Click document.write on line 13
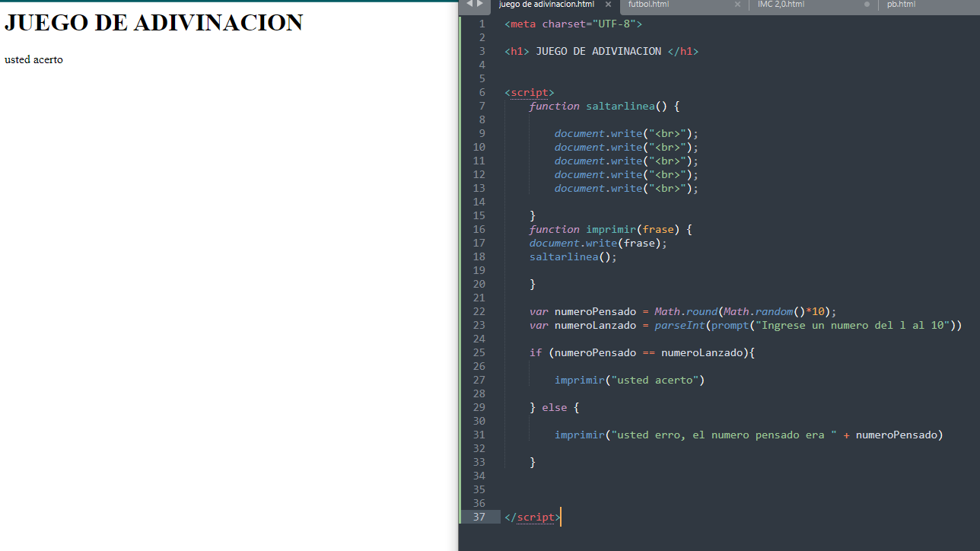The width and height of the screenshot is (980, 551). (x=626, y=188)
